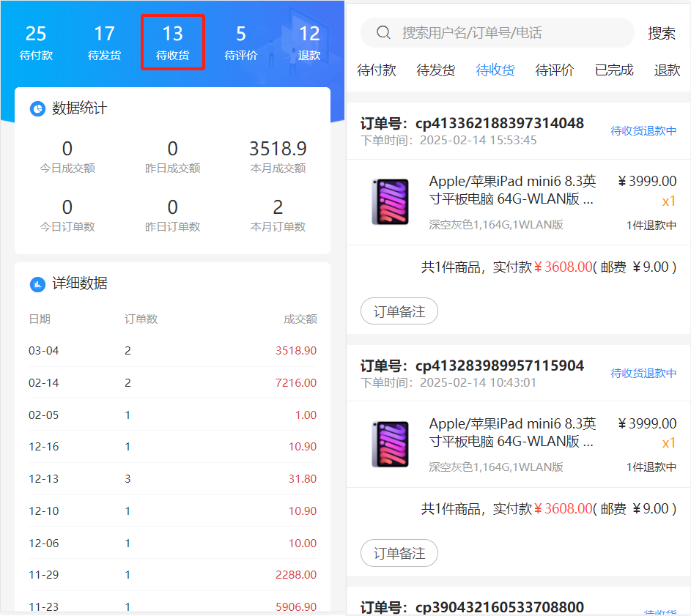
Task: Select the 待收货 tab
Action: [495, 70]
